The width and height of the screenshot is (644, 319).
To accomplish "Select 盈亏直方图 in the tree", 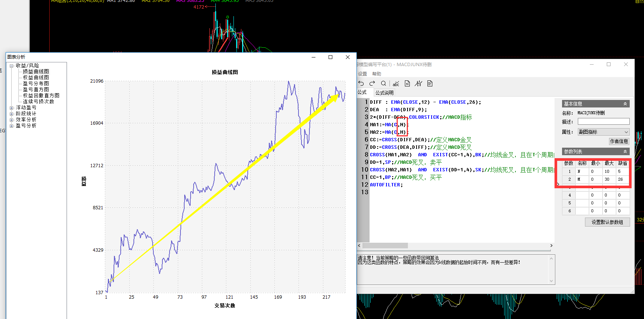I will (36, 89).
